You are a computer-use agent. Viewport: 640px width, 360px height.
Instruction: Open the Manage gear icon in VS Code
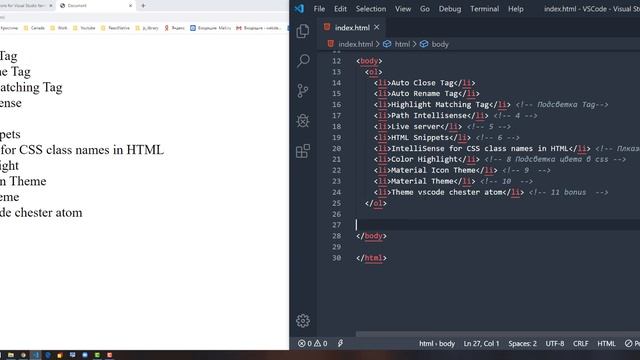coord(303,321)
